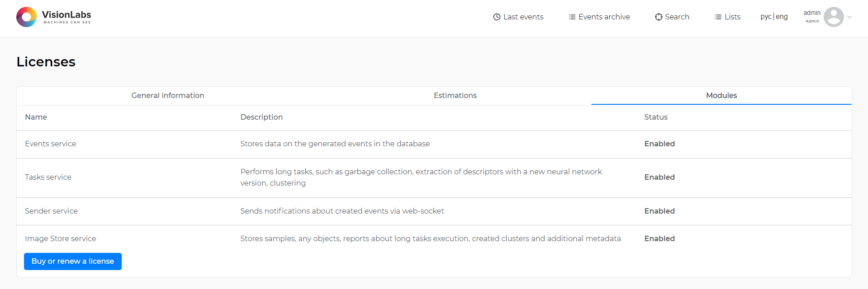Switch language to eng
Viewport: 868px width, 289px height.
click(x=782, y=17)
